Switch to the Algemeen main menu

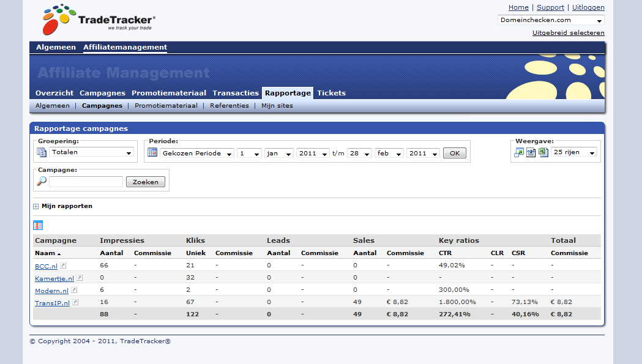point(56,47)
